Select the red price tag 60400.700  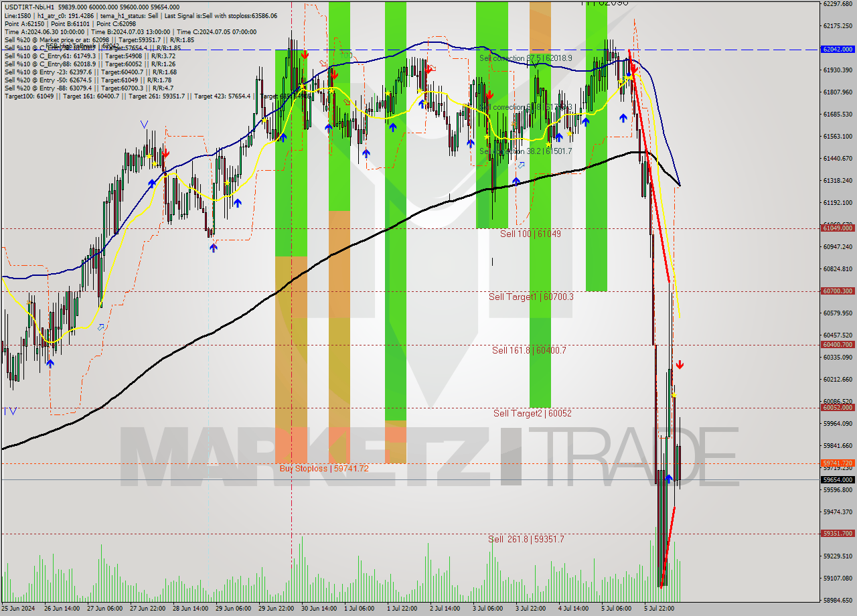pos(838,345)
